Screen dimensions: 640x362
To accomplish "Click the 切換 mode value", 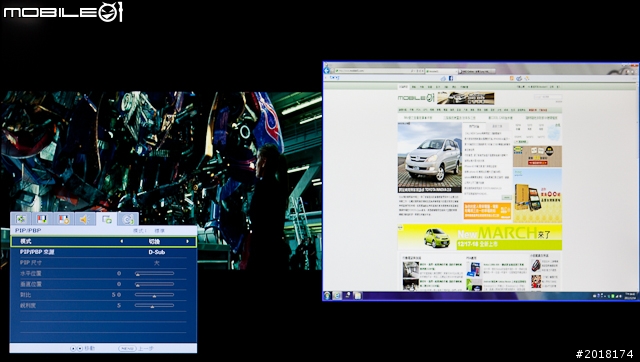I will 154,242.
